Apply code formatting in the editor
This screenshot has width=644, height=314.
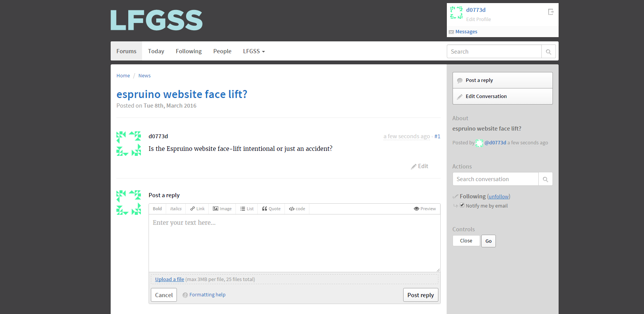297,209
